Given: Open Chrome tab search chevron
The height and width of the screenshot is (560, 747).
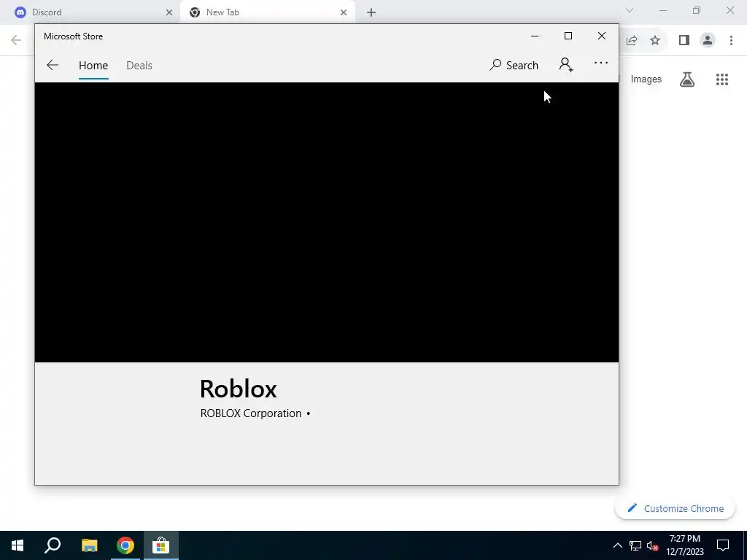Looking at the screenshot, I should tap(630, 10).
